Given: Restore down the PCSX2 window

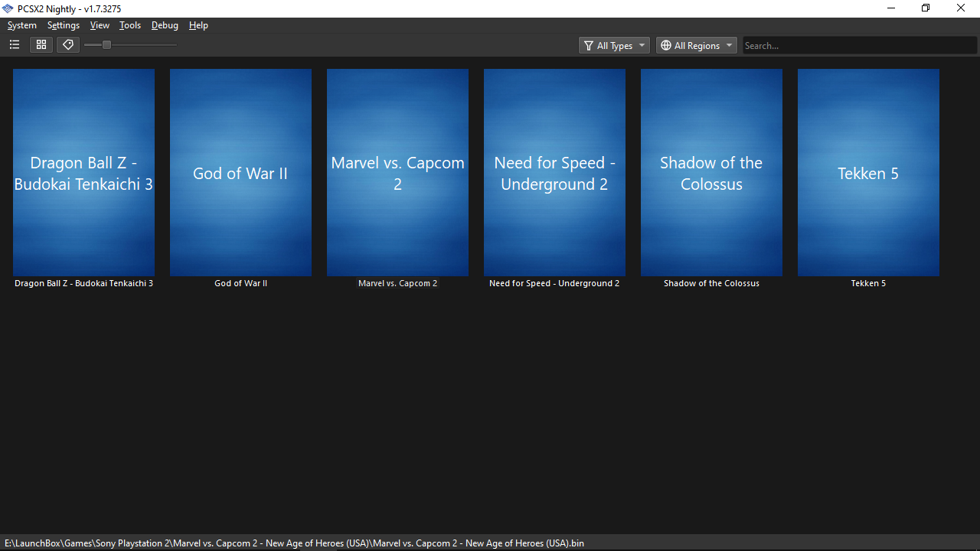Looking at the screenshot, I should [926, 8].
